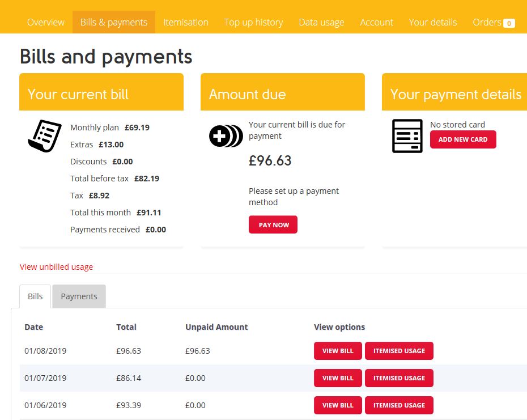The height and width of the screenshot is (420, 527).
Task: Open the Overview tab
Action: tap(46, 22)
